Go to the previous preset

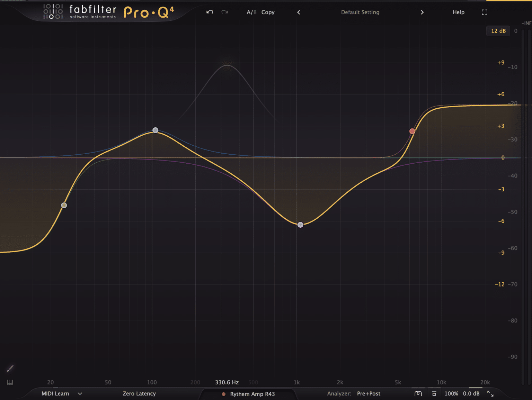click(299, 12)
